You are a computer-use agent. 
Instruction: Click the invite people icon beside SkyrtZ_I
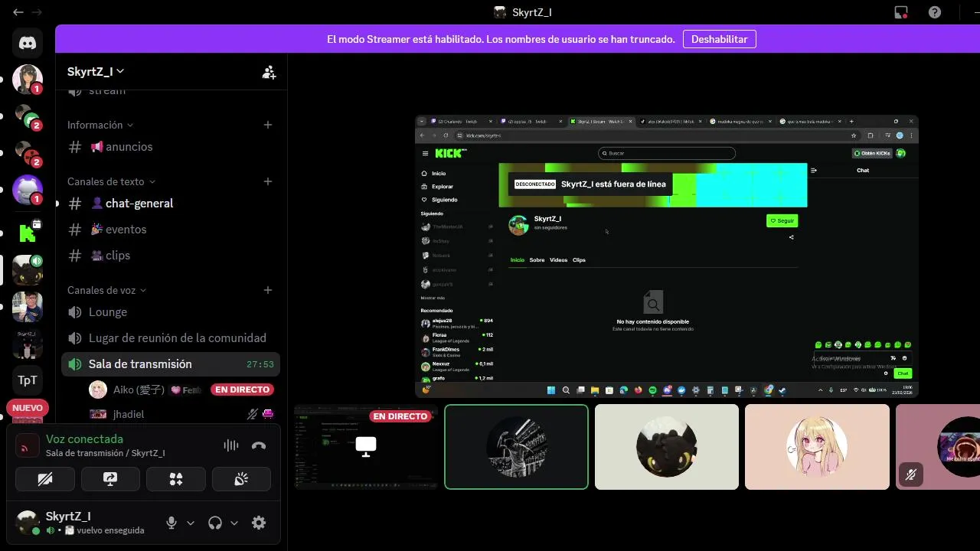pyautogui.click(x=269, y=72)
